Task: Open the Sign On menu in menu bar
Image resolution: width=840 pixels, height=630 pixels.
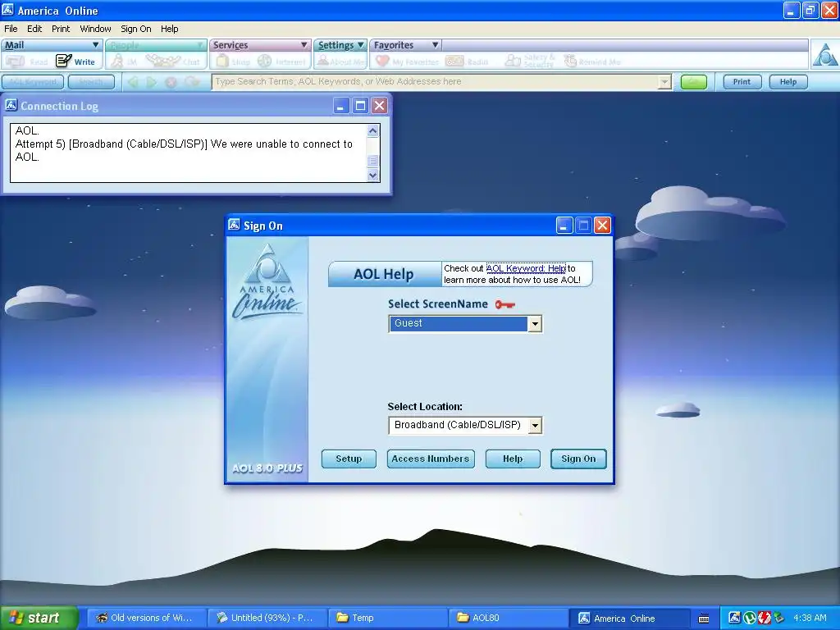Action: (135, 29)
